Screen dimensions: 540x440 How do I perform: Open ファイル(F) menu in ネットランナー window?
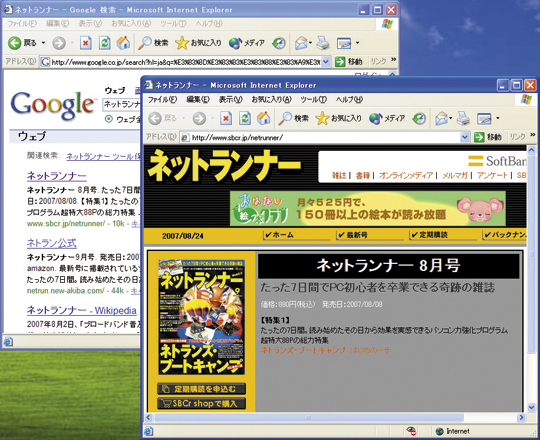coord(163,99)
